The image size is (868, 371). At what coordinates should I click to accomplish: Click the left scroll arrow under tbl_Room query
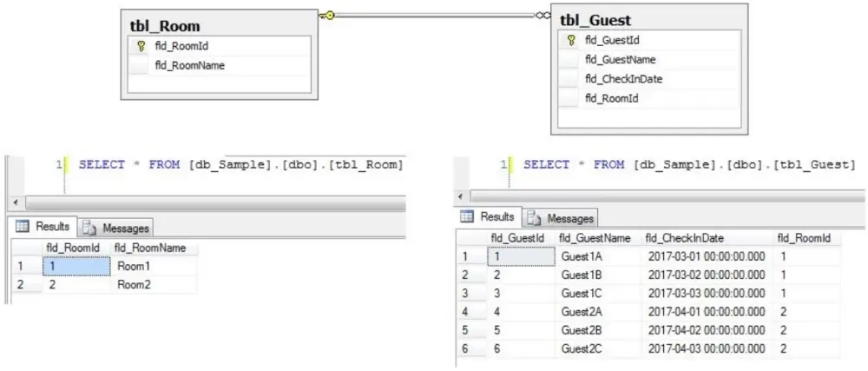click(15, 202)
